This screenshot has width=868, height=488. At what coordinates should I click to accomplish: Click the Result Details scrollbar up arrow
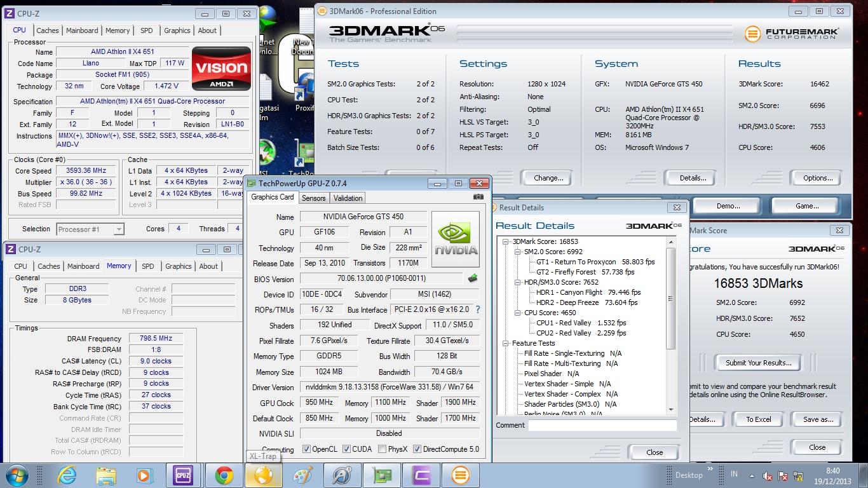click(671, 241)
